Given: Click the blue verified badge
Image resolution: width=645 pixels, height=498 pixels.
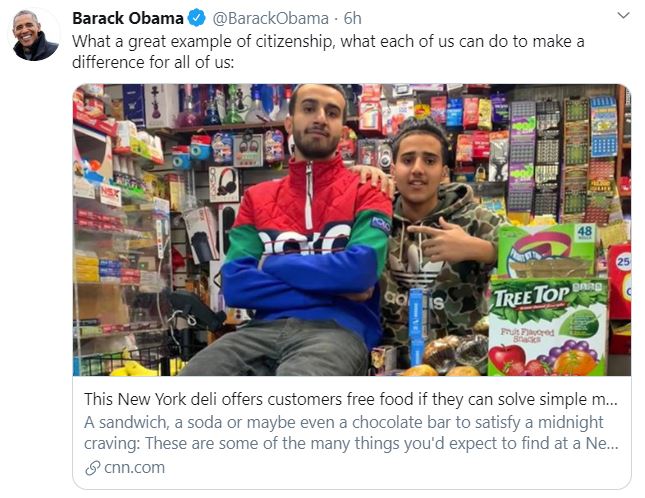Looking at the screenshot, I should pos(197,18).
